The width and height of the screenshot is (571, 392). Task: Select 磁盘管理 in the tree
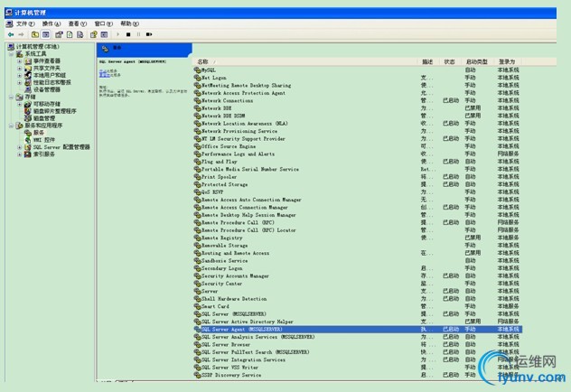tap(44, 118)
